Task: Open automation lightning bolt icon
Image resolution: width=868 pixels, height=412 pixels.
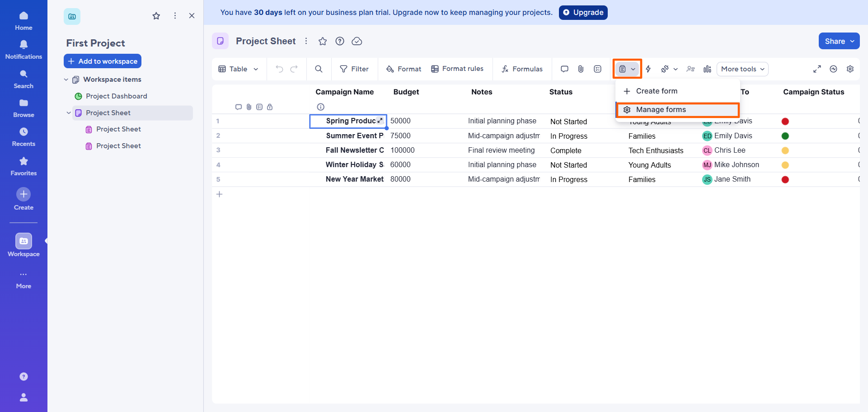Action: [648, 69]
